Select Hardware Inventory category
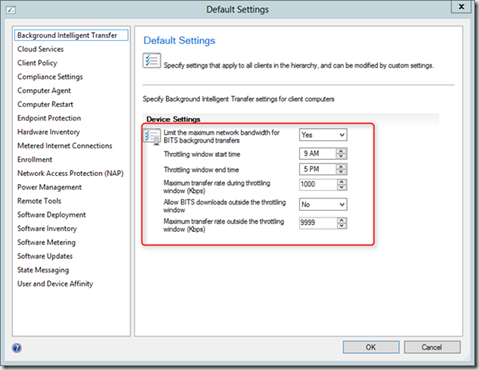 (49, 132)
